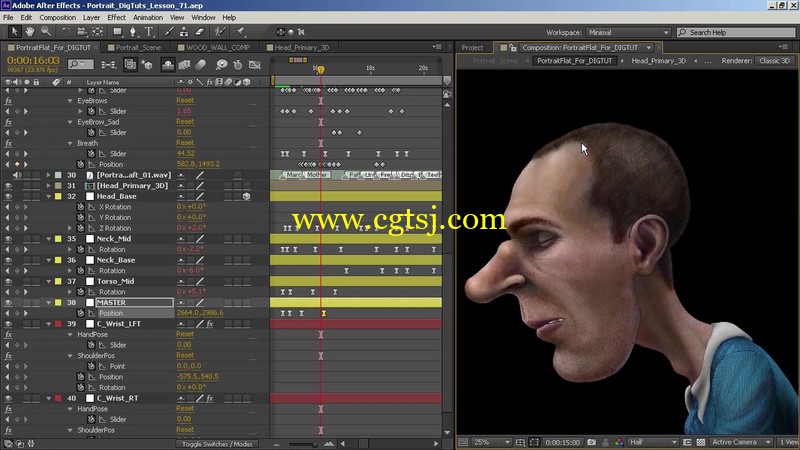This screenshot has width=800, height=450.
Task: Open the Active Camera view dropdown
Action: pos(741,442)
